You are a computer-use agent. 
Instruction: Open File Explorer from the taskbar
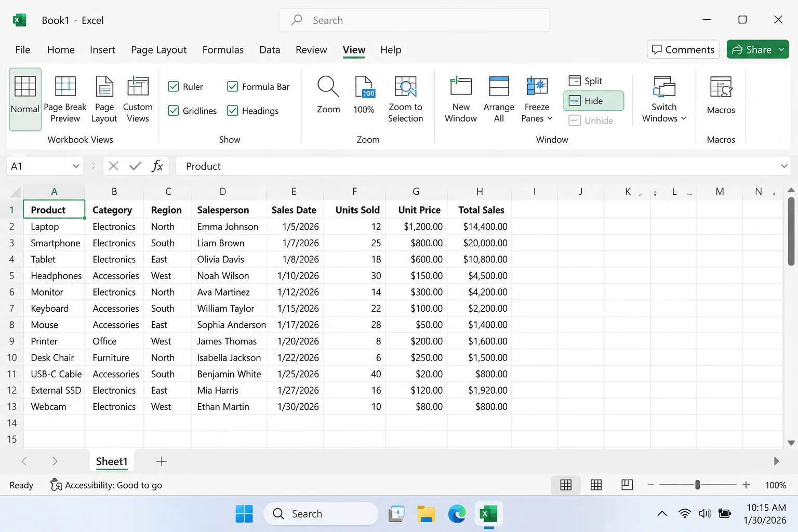426,514
